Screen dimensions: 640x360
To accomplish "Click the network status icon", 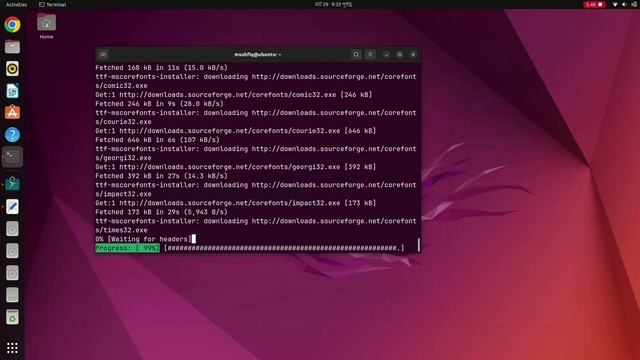I will pos(615,4).
